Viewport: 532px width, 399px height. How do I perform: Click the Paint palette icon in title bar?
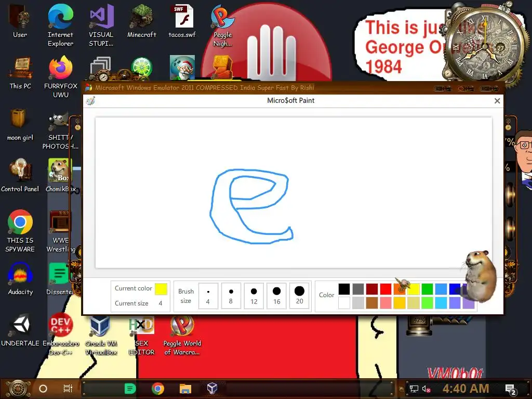90,101
